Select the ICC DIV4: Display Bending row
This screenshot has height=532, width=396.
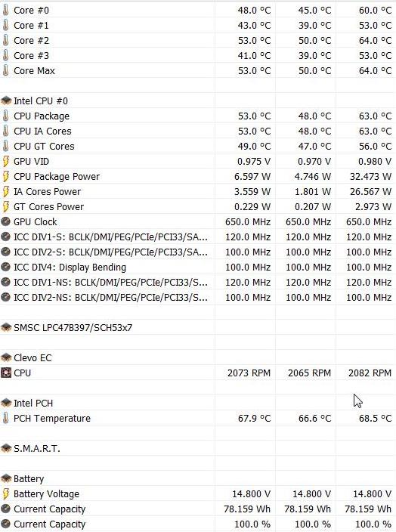[x=198, y=268]
